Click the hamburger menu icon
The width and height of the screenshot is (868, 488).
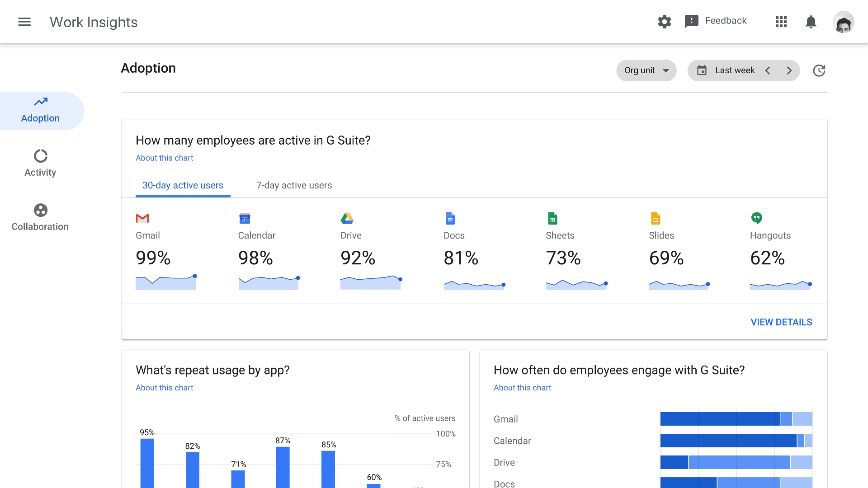tap(25, 21)
